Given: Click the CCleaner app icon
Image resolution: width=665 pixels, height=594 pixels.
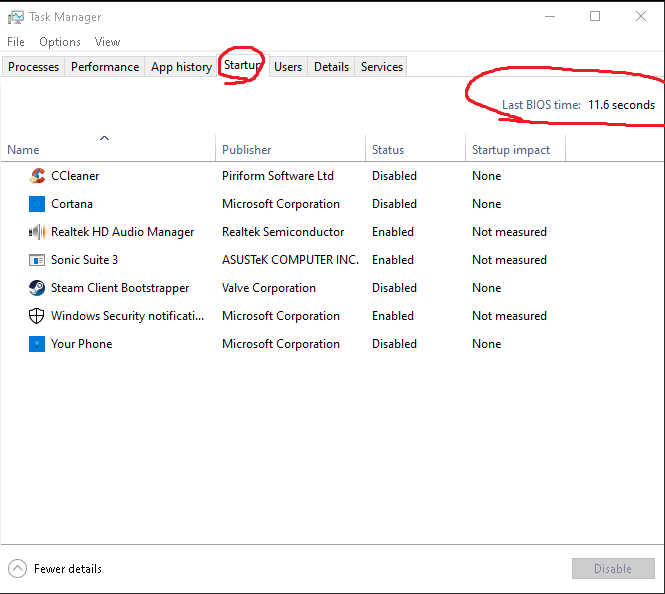Looking at the screenshot, I should (x=37, y=176).
